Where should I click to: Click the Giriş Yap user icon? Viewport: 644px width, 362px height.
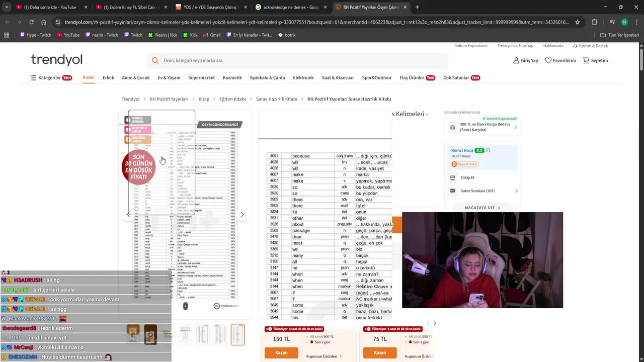pos(516,60)
